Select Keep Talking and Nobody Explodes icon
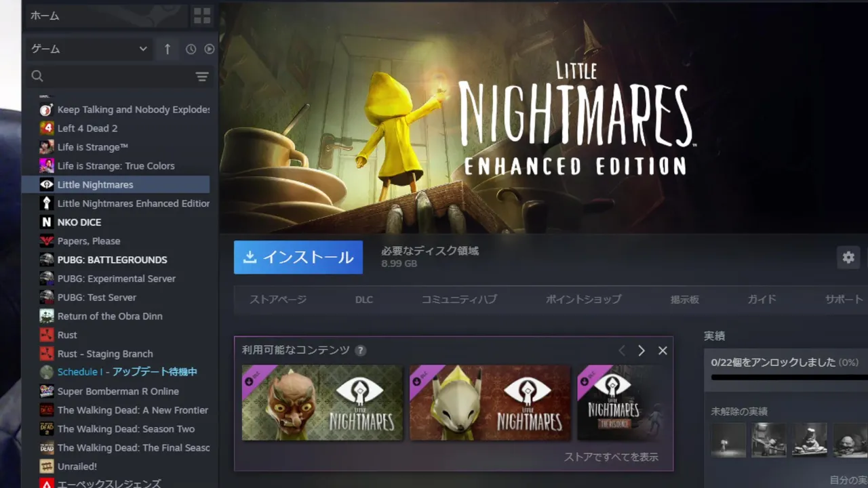Image resolution: width=868 pixels, height=488 pixels. [46, 110]
